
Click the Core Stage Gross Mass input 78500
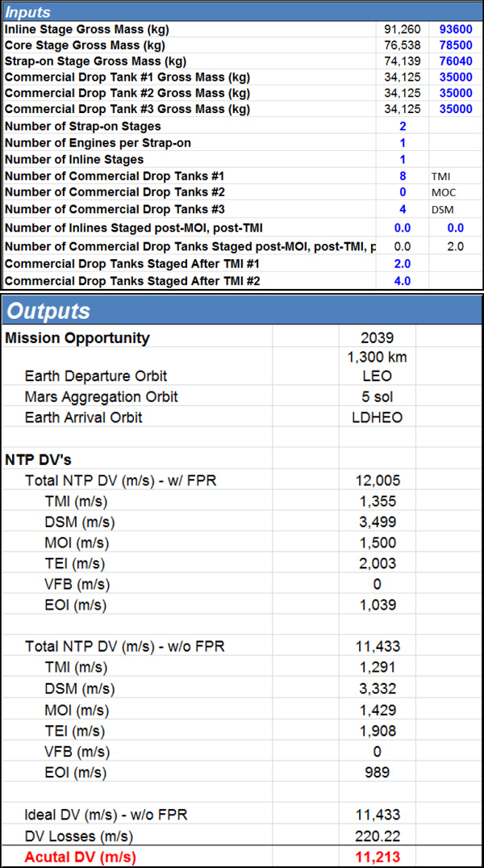[455, 45]
